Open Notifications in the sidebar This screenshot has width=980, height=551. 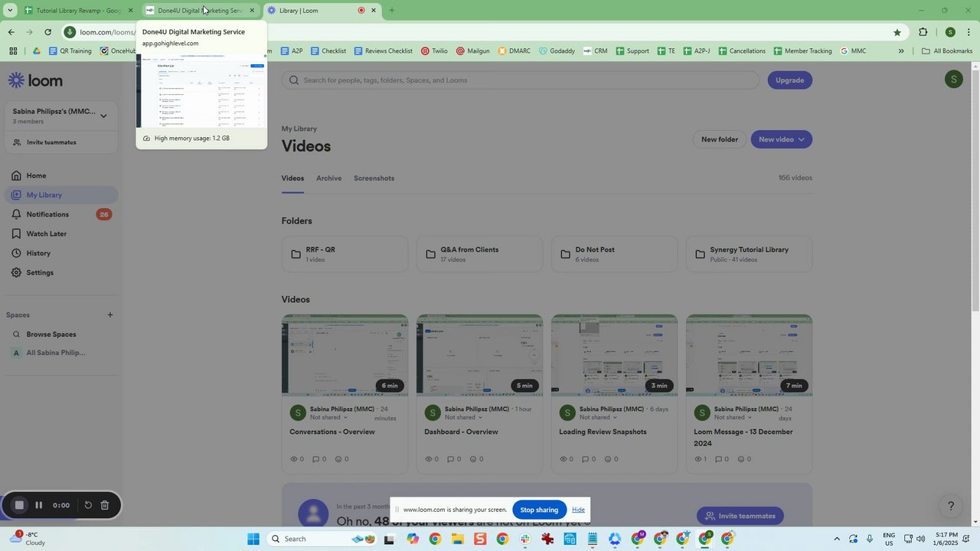[61, 214]
